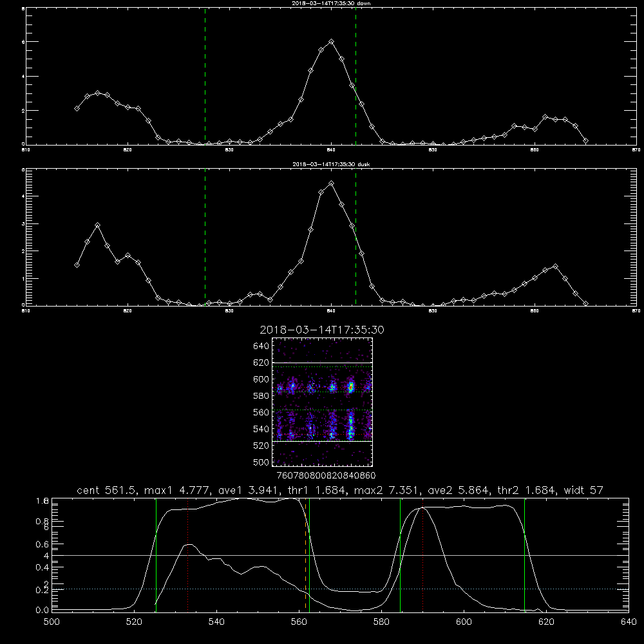Select the 'thr2 1.684' value

(x=526, y=490)
